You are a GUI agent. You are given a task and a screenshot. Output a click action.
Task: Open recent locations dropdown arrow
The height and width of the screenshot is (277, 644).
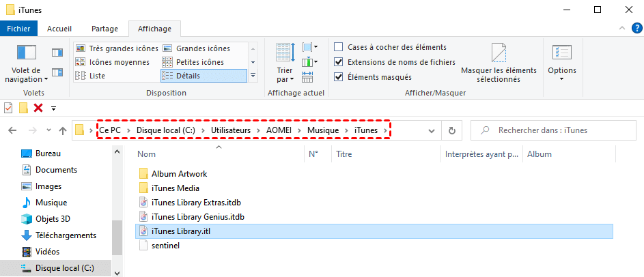pyautogui.click(x=49, y=131)
